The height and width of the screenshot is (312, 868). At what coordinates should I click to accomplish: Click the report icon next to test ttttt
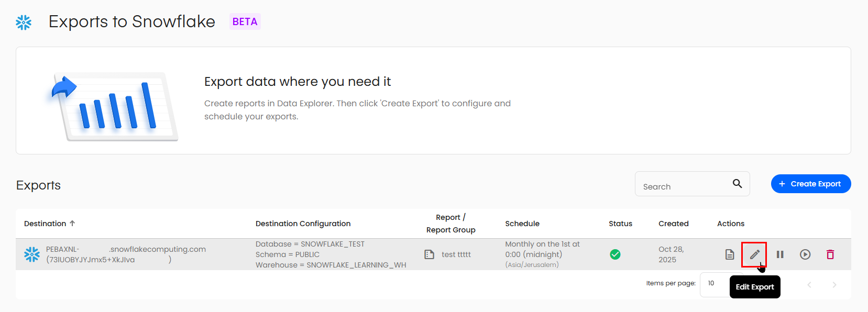pyautogui.click(x=429, y=254)
